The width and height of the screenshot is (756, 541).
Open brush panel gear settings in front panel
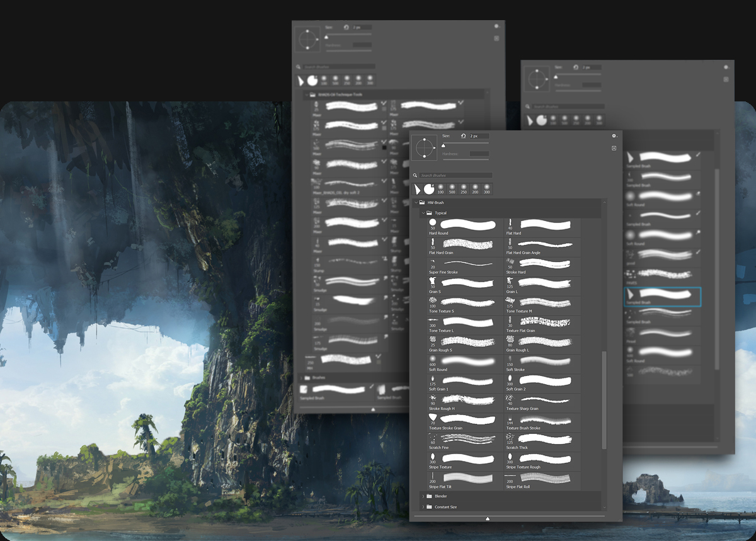click(x=614, y=135)
